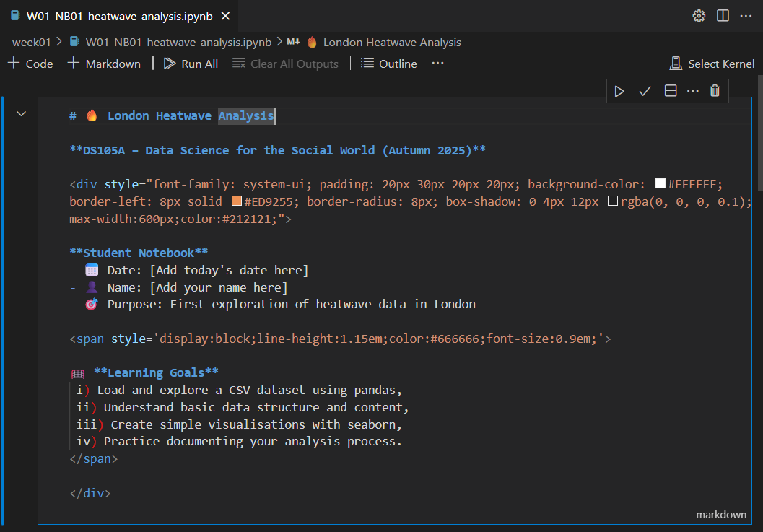This screenshot has width=763, height=532.
Task: Open notebook toolbar overflow menu
Action: coord(437,64)
